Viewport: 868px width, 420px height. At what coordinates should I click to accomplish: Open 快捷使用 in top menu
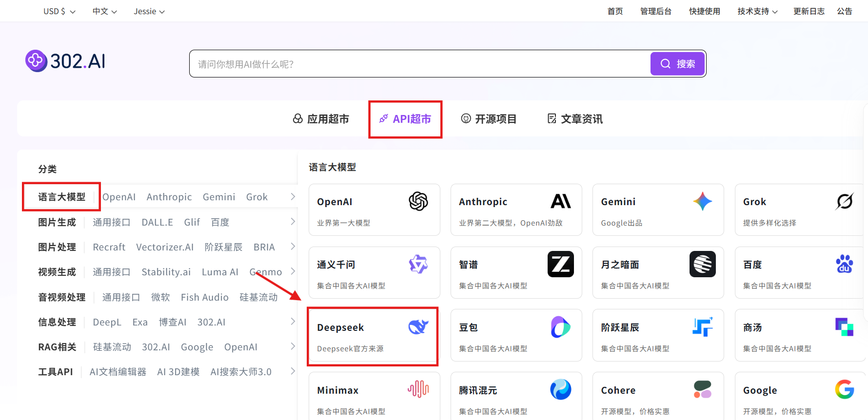tap(704, 11)
